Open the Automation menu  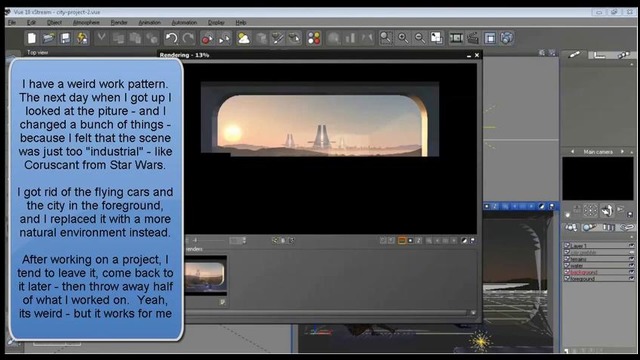[184, 22]
